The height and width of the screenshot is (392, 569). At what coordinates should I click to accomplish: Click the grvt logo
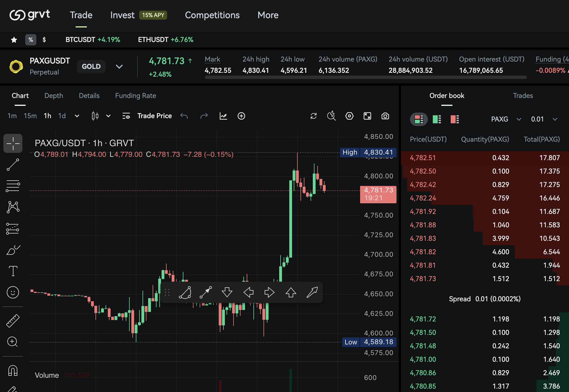(x=30, y=15)
